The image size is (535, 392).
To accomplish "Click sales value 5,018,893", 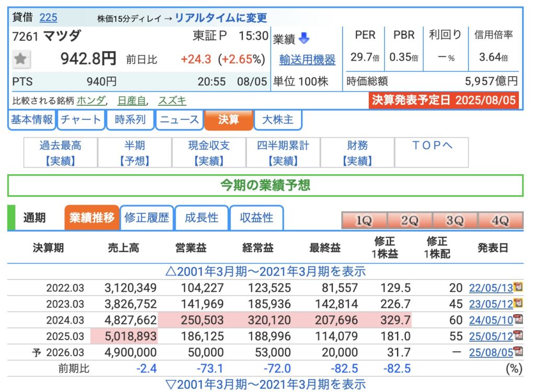I will pos(131,336).
